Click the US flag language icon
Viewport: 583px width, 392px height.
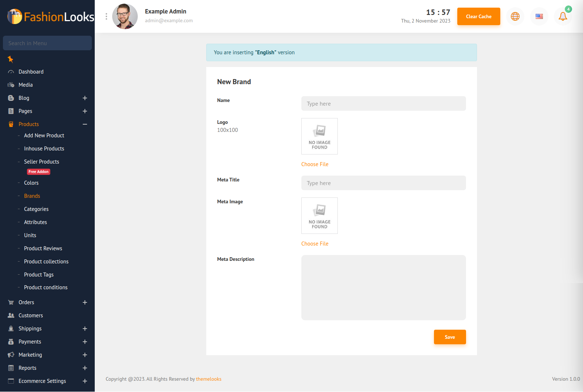tap(539, 16)
